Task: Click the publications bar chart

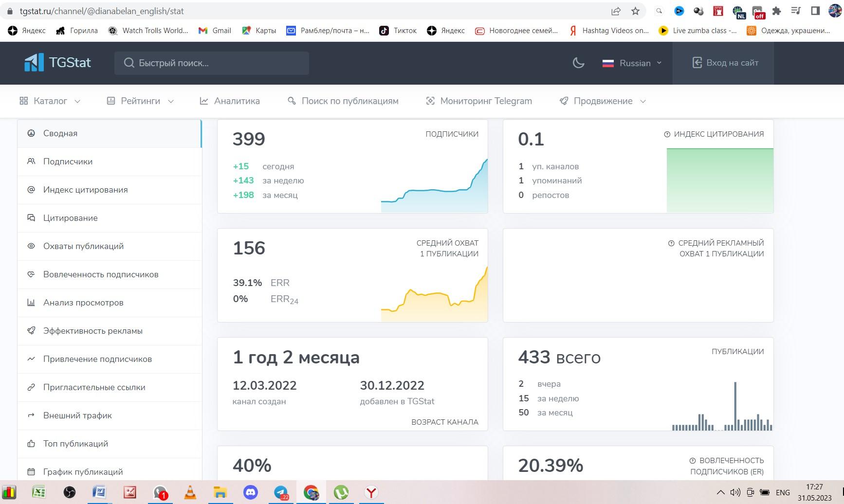Action: tap(722, 406)
